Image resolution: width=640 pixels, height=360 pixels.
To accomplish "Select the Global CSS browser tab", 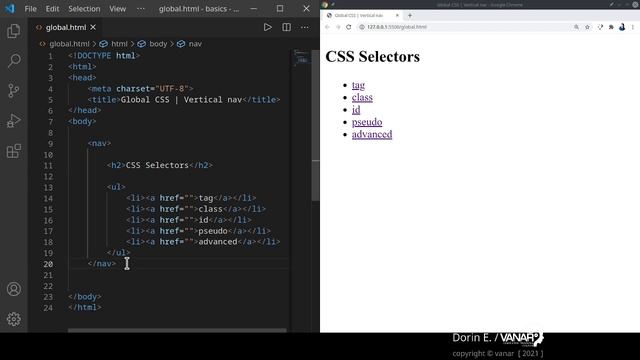I will (x=362, y=16).
